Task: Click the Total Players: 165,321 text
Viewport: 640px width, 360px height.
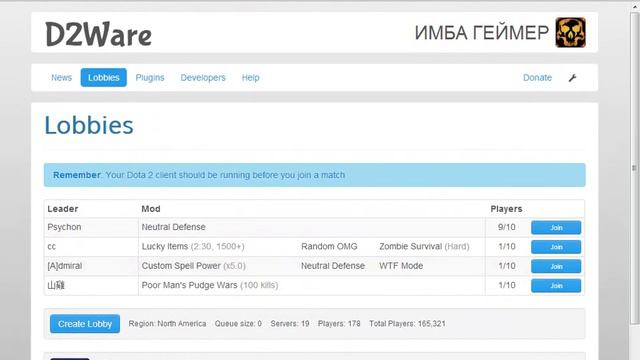Action: click(x=407, y=324)
